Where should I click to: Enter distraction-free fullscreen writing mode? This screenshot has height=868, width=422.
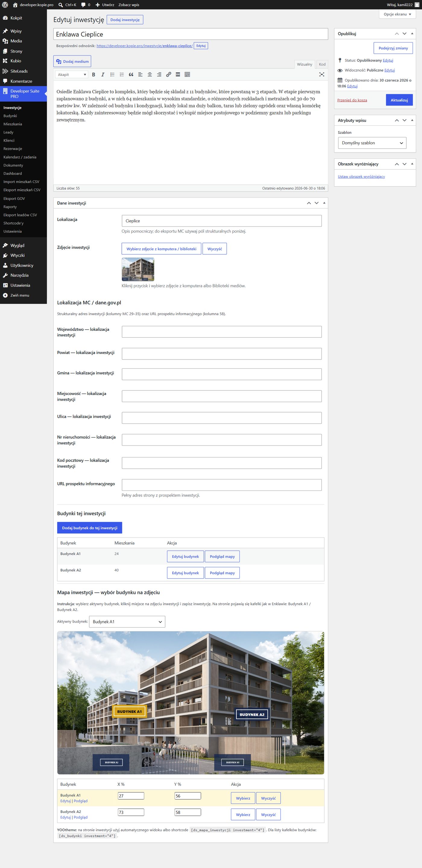[322, 74]
